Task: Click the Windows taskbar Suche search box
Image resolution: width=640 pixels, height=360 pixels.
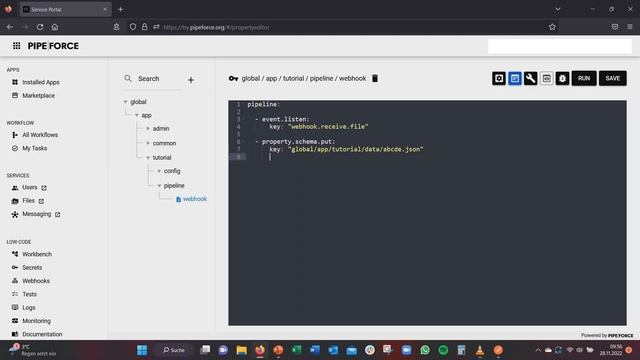Action: click(x=174, y=350)
